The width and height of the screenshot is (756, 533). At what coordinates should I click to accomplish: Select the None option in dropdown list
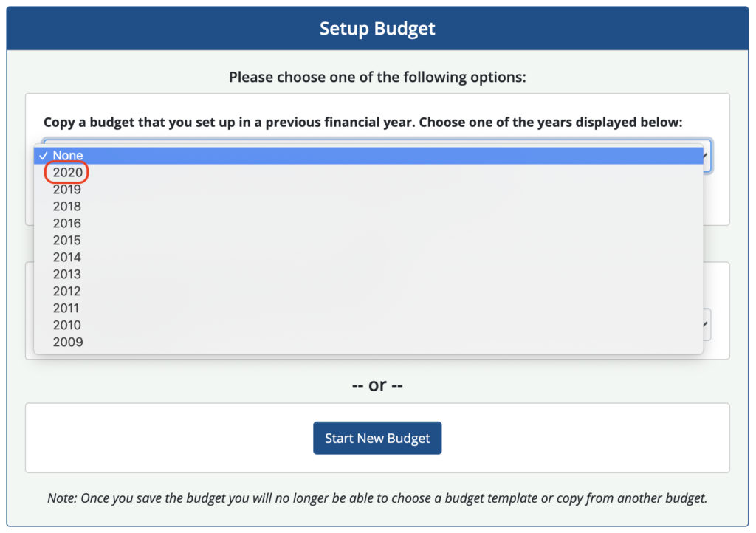pyautogui.click(x=368, y=155)
